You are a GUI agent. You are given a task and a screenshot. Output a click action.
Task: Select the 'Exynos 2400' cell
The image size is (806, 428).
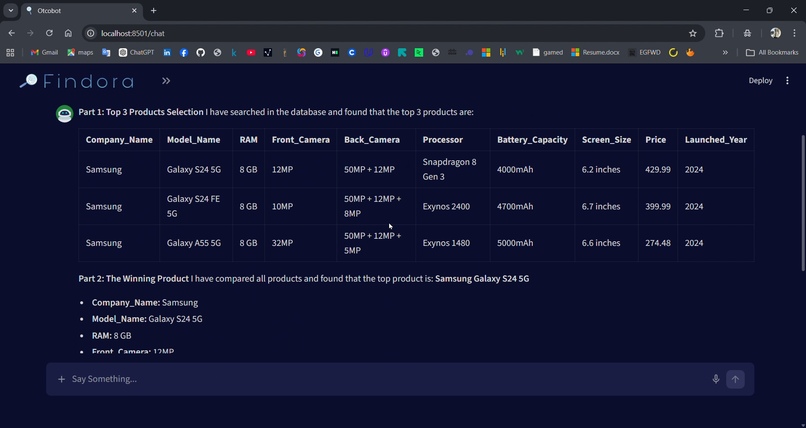(452, 206)
